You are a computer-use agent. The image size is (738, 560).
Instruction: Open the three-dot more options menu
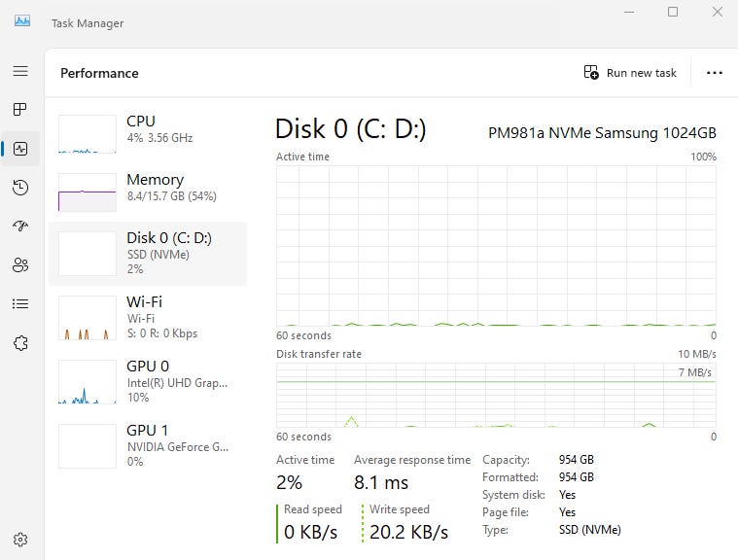click(714, 73)
